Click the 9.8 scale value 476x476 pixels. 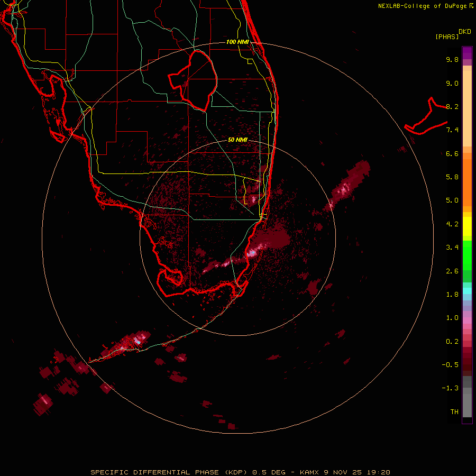click(452, 59)
